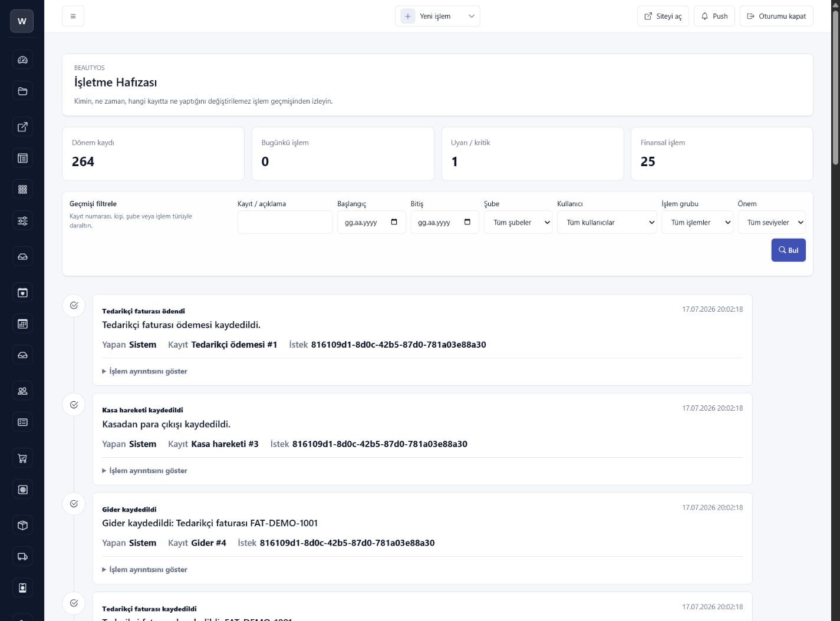This screenshot has height=621, width=840.
Task: Open the delivery truck icon in sidebar
Action: click(22, 556)
